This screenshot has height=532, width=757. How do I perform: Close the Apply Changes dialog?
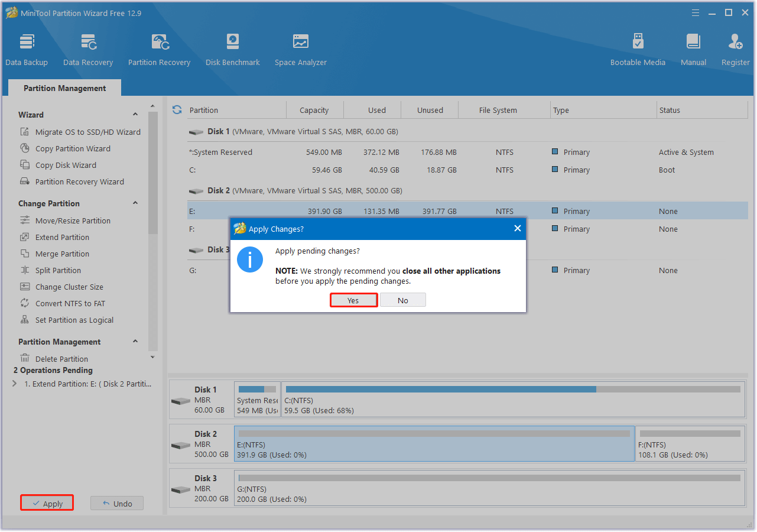[518, 228]
